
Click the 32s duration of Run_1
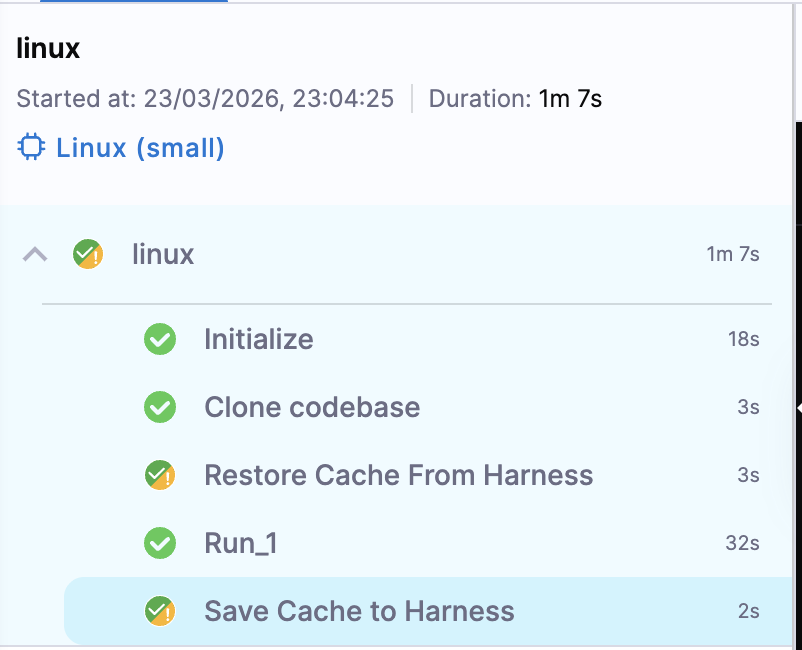click(742, 543)
